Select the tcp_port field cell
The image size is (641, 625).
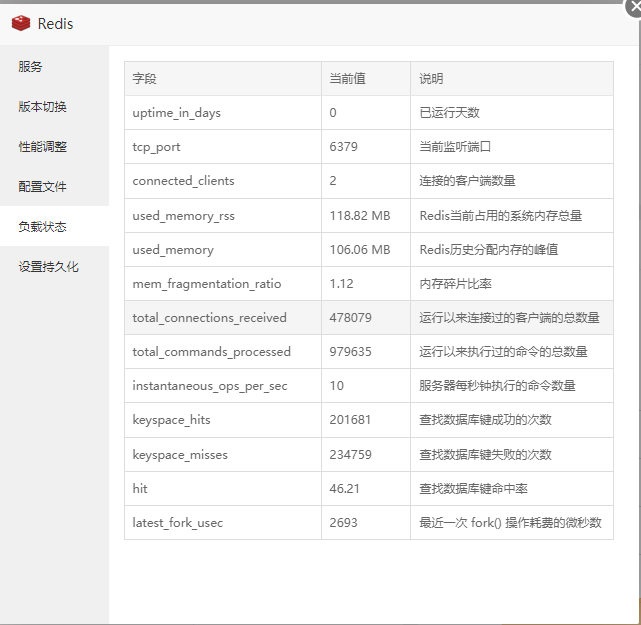[x=223, y=147]
